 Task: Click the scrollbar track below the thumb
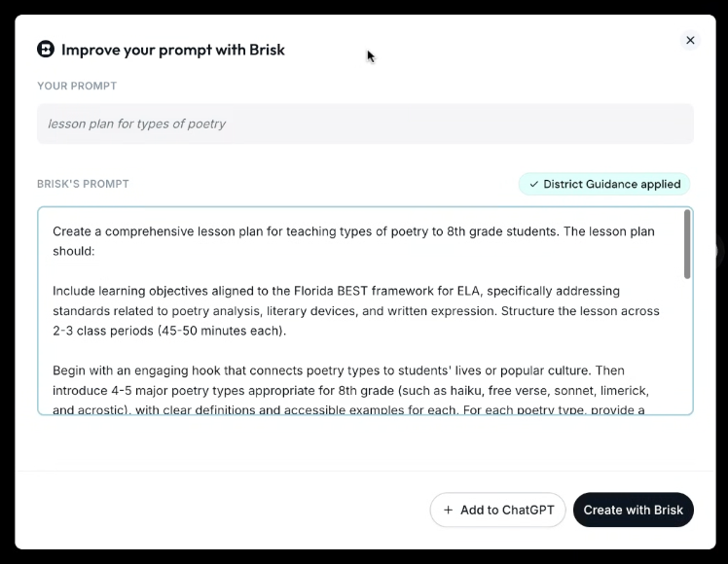[687, 345]
